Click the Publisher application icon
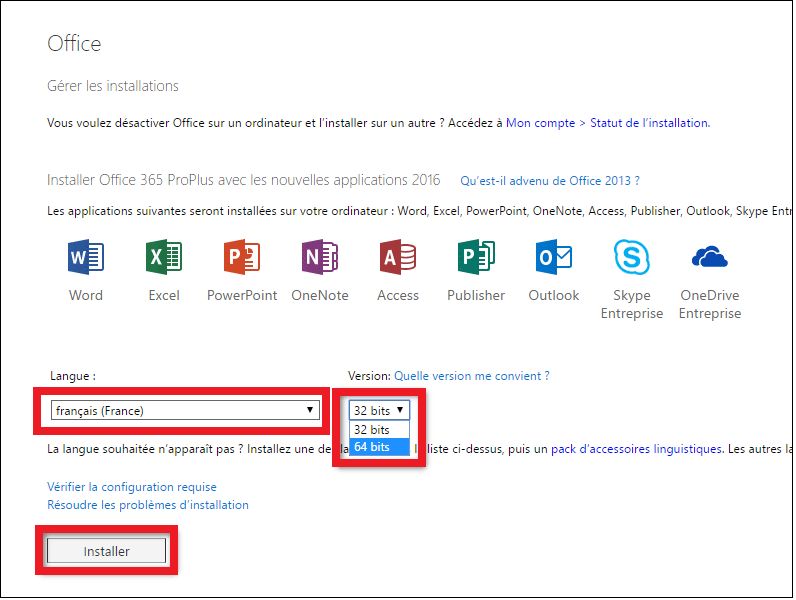This screenshot has height=600, width=796. [x=476, y=257]
